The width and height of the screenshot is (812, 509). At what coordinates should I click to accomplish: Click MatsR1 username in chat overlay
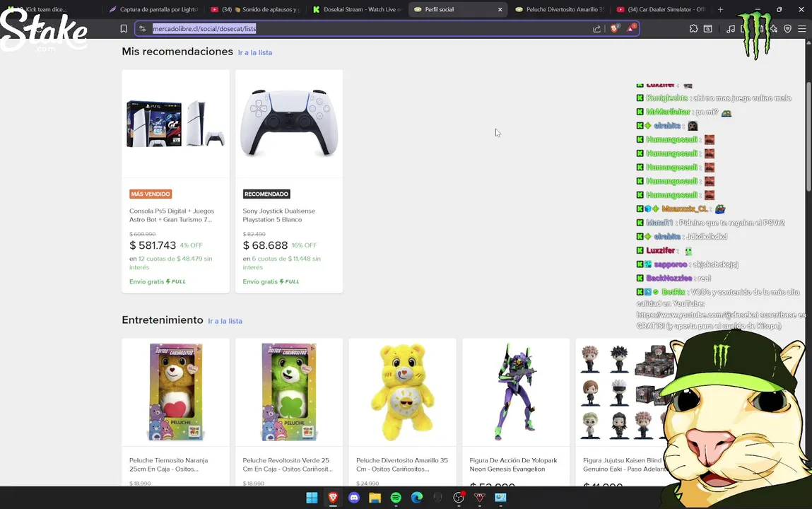pyautogui.click(x=659, y=223)
